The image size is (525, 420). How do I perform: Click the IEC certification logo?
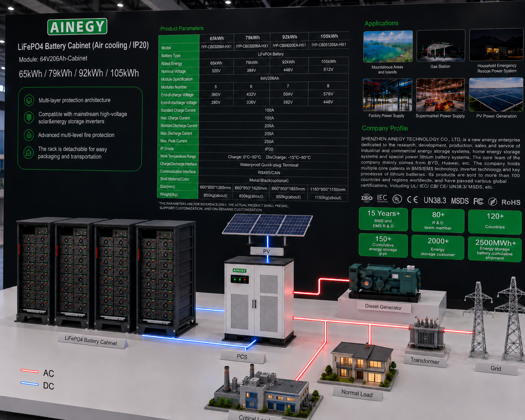382,198
